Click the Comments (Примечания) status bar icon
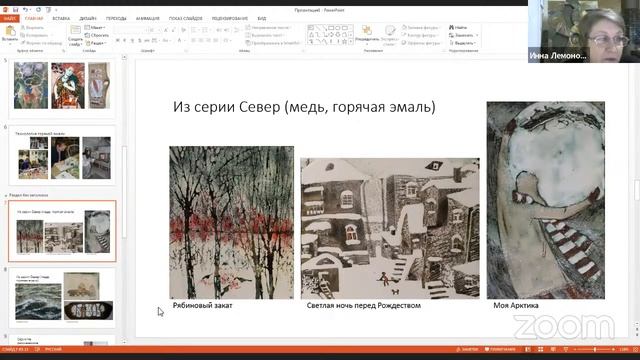Viewport: 640px width, 360px height. 500,349
